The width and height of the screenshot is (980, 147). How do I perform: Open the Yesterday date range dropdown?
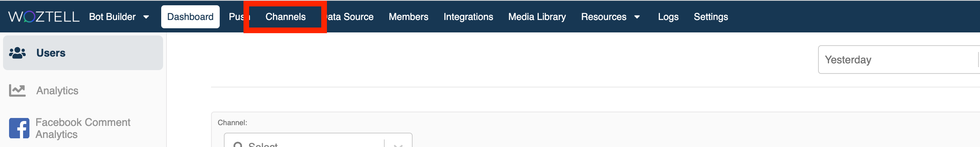click(899, 60)
